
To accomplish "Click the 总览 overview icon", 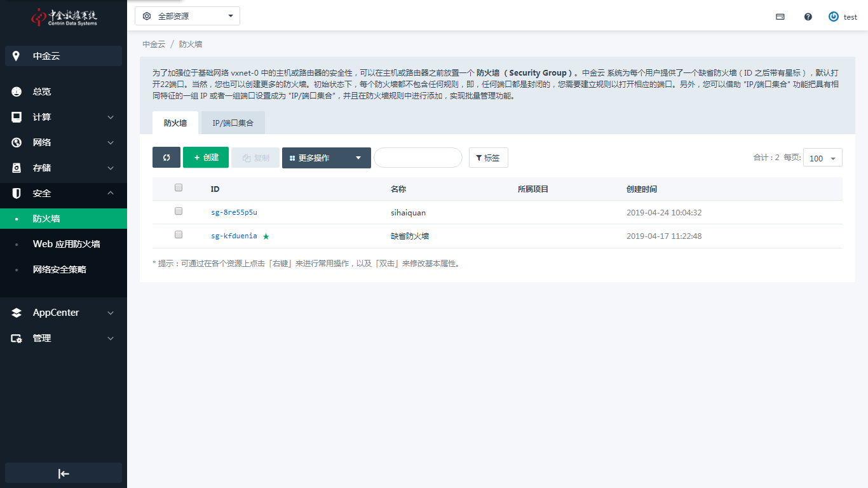I will (17, 91).
